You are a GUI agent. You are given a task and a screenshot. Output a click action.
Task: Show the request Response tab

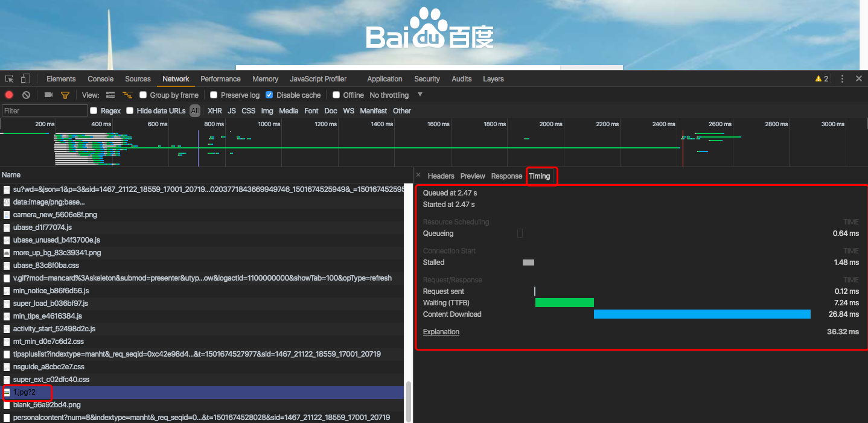tap(506, 176)
